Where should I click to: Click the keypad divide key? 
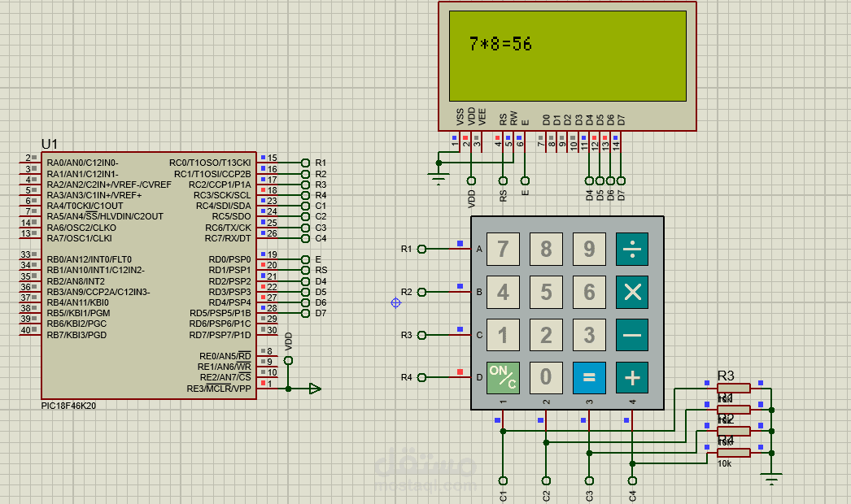click(x=631, y=249)
